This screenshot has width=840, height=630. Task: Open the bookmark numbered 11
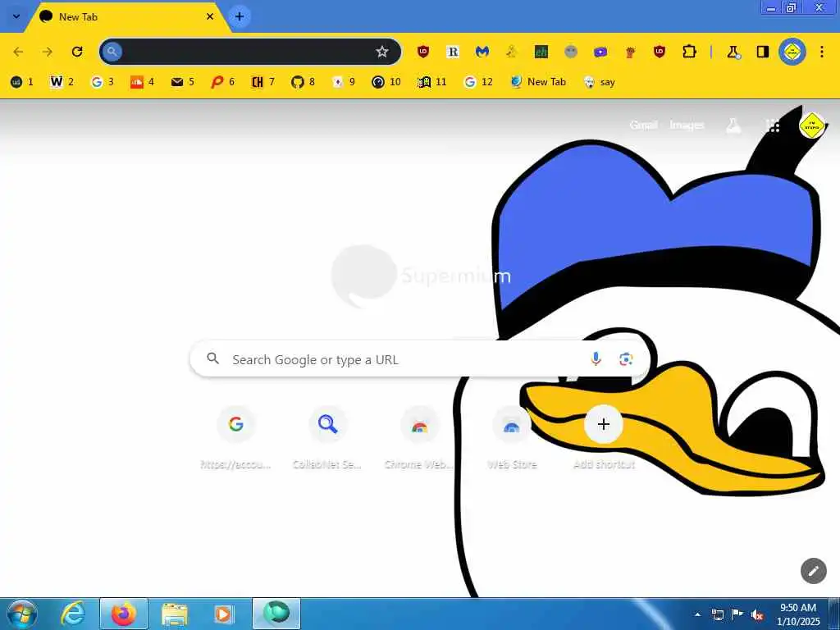432,82
